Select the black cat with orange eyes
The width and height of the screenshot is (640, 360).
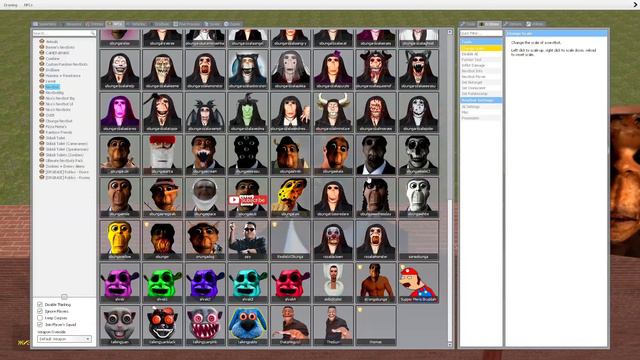click(x=162, y=325)
